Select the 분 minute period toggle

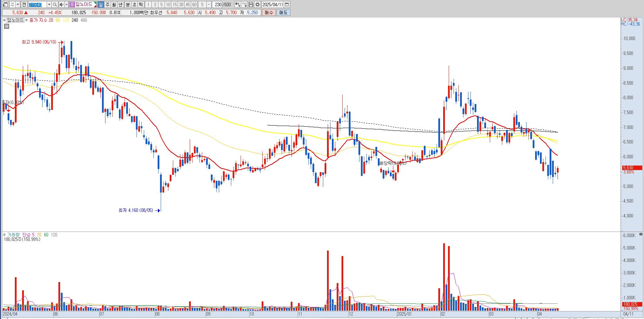coord(128,4)
